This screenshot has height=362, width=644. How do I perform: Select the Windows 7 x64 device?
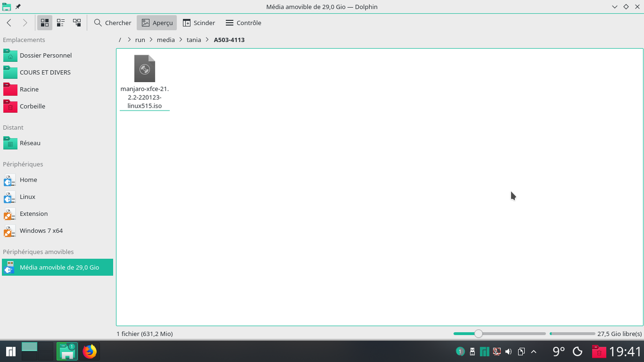point(41,230)
